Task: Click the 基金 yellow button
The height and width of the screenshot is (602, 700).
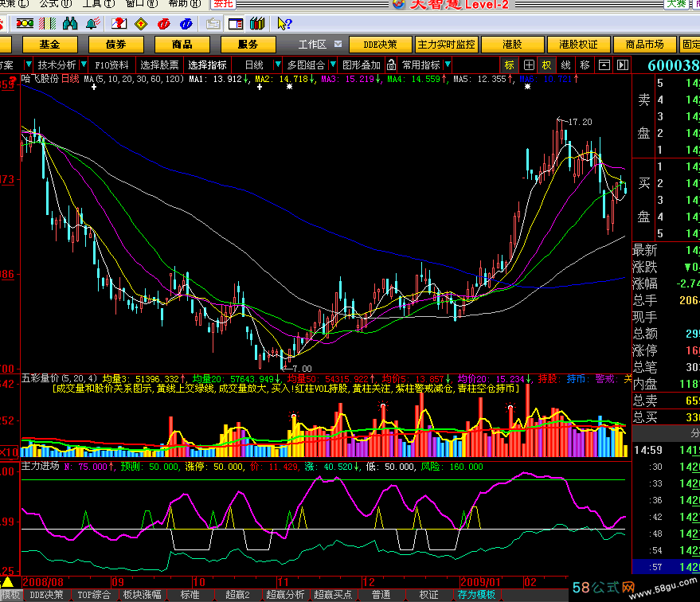Action: 49,44
